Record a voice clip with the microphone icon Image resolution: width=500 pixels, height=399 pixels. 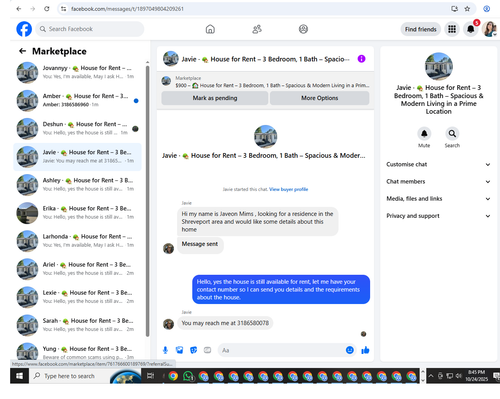click(x=165, y=350)
